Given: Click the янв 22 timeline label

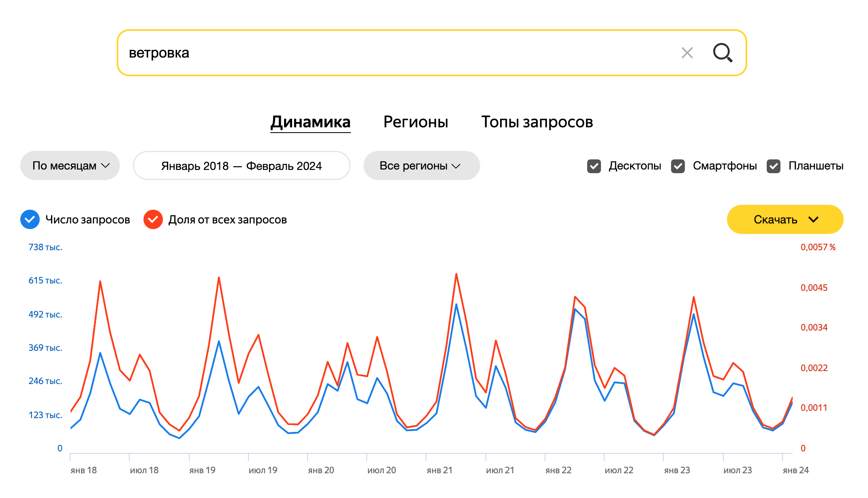Looking at the screenshot, I should tap(558, 470).
